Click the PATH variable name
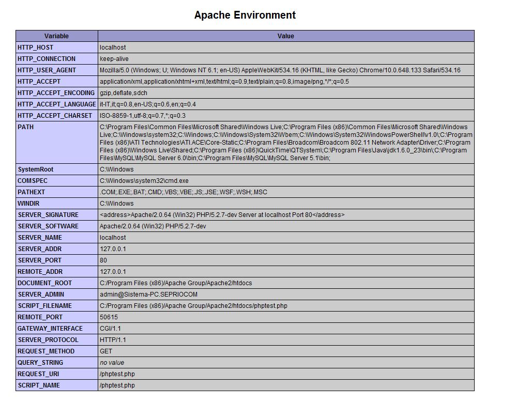The image size is (532, 403). [25, 127]
